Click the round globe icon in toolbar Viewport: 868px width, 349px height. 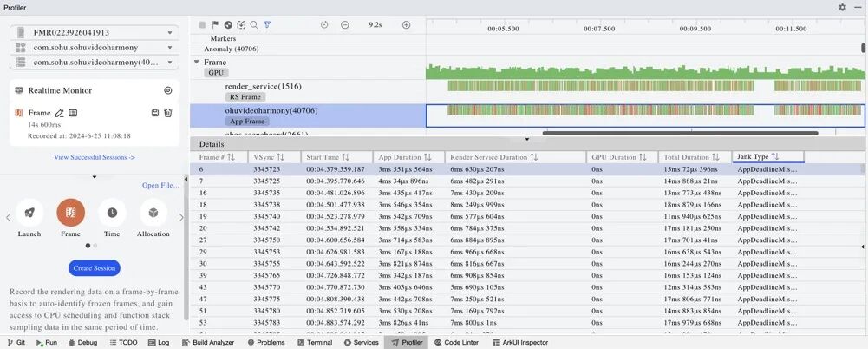(x=228, y=25)
